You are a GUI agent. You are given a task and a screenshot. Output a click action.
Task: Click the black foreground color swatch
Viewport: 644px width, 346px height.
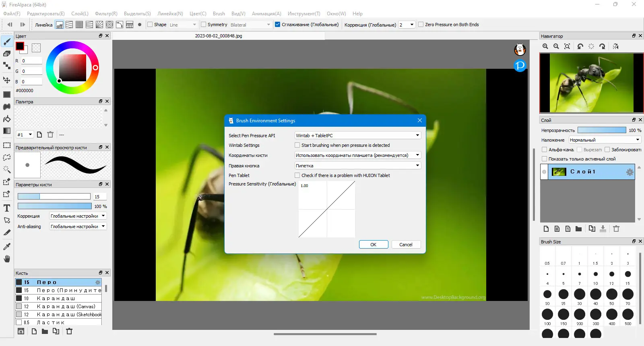(x=20, y=46)
